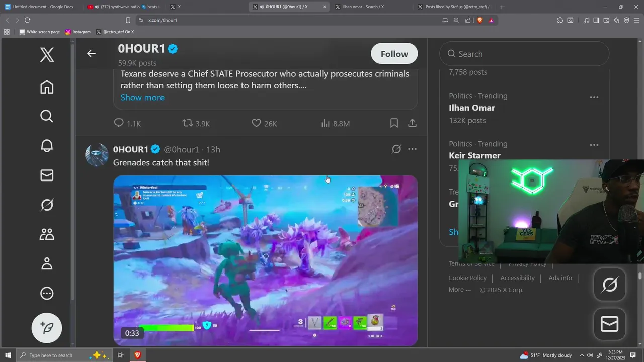Viewport: 644px width, 362px height.
Task: Open Grok icon in left sidebar
Action: pyautogui.click(x=47, y=205)
